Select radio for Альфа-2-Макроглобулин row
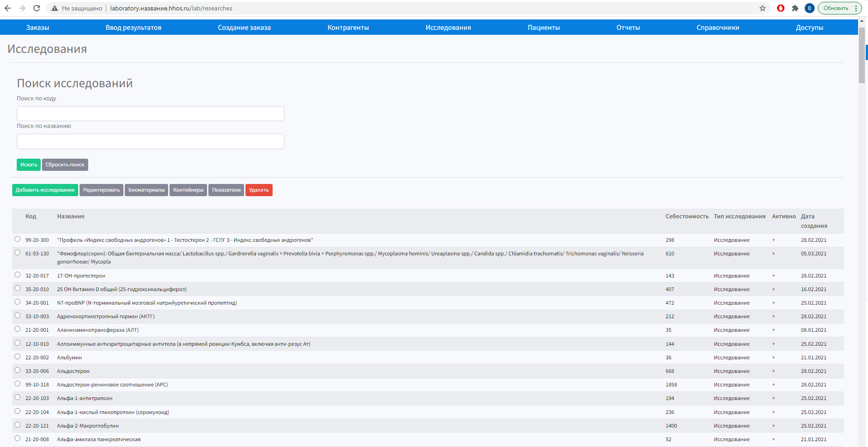Screen dimensions: 868x447 (17, 425)
